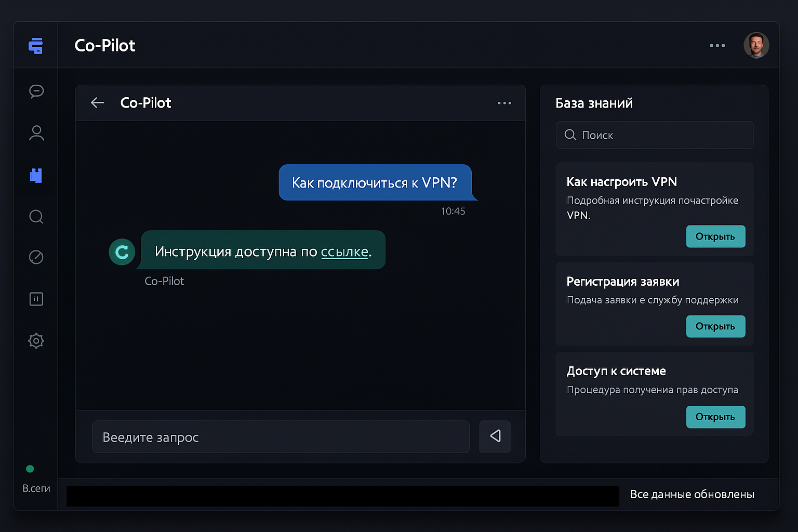Screen dimensions: 798x532
Task: Open the user profile sidebar icon
Action: [x=36, y=134]
